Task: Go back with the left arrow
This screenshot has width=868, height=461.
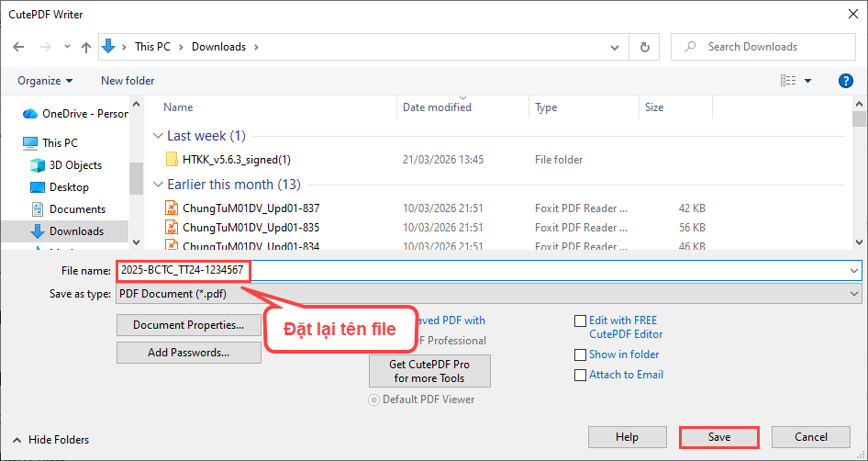Action: [x=18, y=47]
